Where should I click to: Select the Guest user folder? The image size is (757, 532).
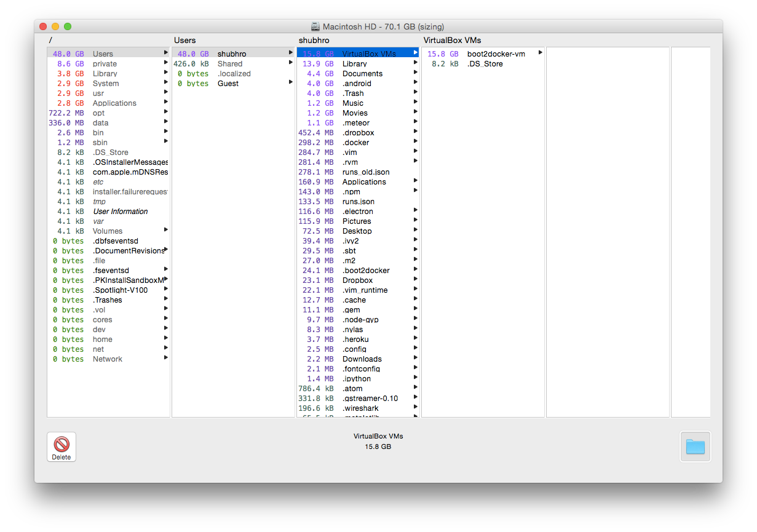point(228,84)
